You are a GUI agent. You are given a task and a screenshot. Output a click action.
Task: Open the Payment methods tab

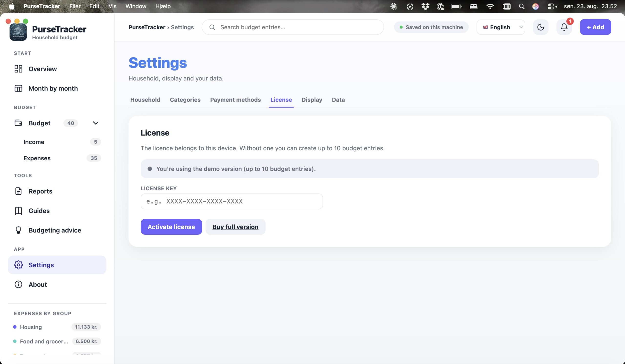click(235, 100)
